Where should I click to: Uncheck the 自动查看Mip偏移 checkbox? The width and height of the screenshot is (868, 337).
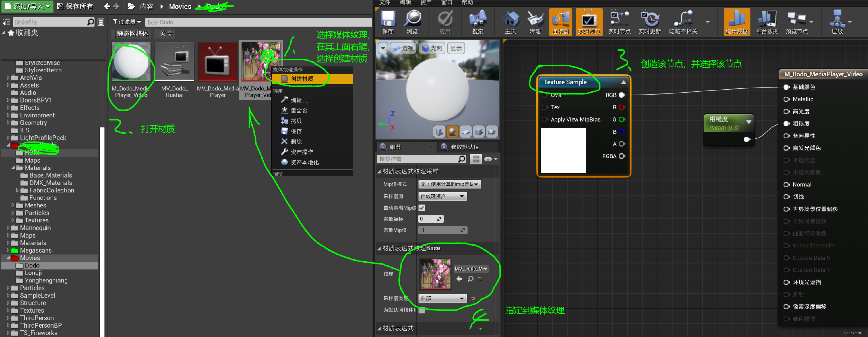point(422,208)
